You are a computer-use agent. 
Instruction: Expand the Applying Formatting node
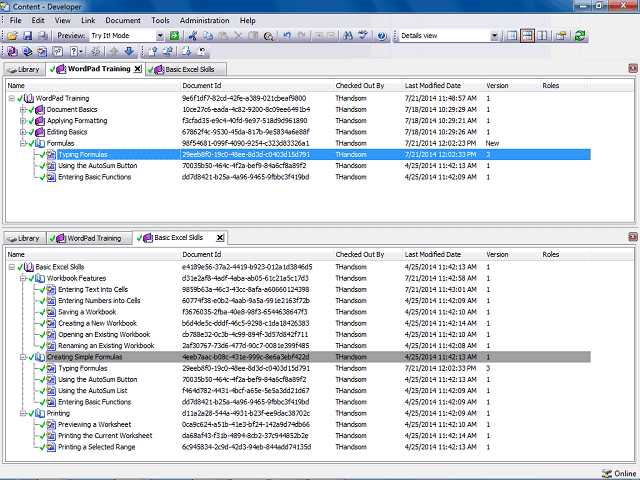(x=23, y=121)
